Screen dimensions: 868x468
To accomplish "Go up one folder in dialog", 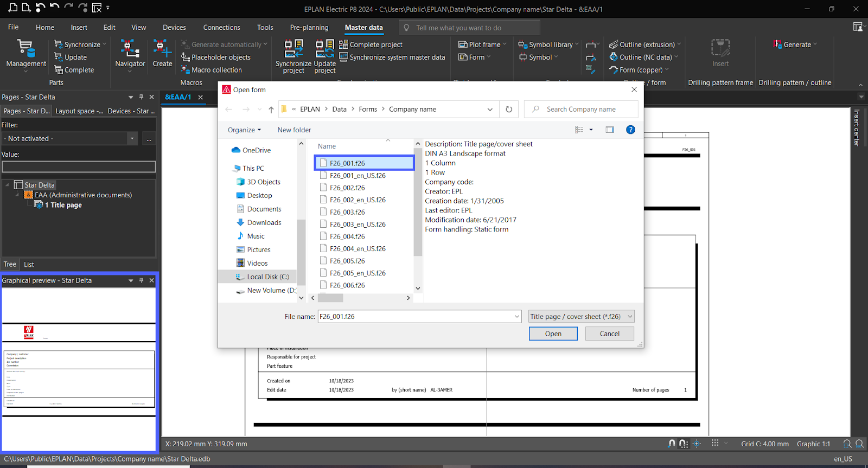I will tap(271, 110).
